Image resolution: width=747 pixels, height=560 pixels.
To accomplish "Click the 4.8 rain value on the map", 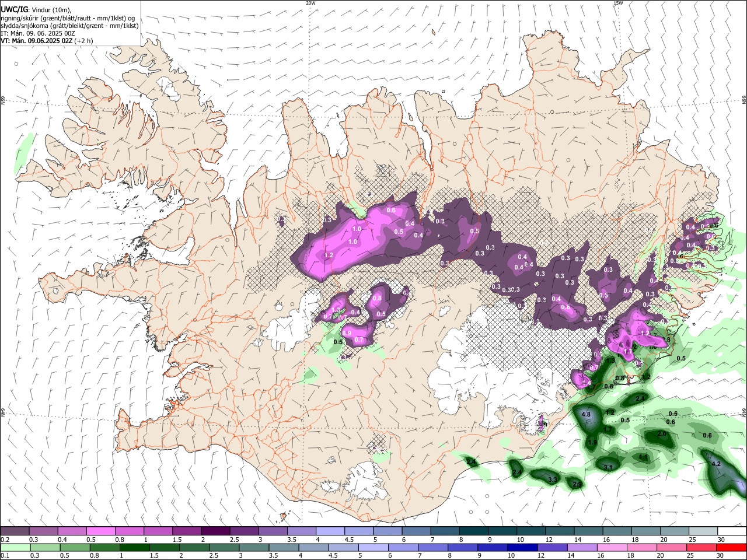I will 587,415.
